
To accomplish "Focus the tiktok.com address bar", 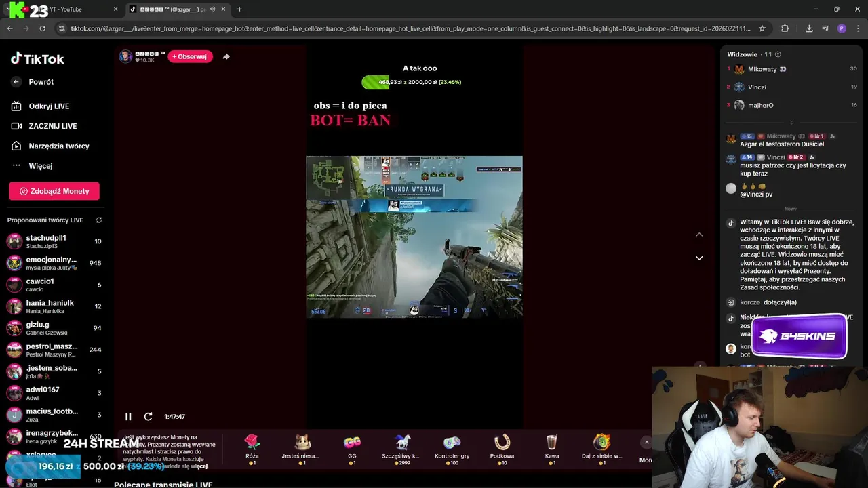I will click(410, 28).
